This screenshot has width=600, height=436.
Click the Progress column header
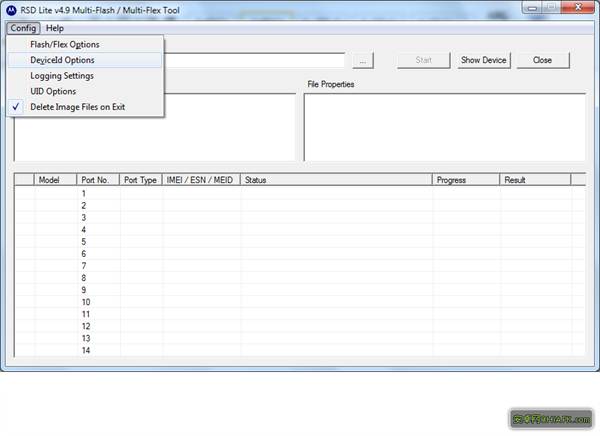click(x=466, y=180)
